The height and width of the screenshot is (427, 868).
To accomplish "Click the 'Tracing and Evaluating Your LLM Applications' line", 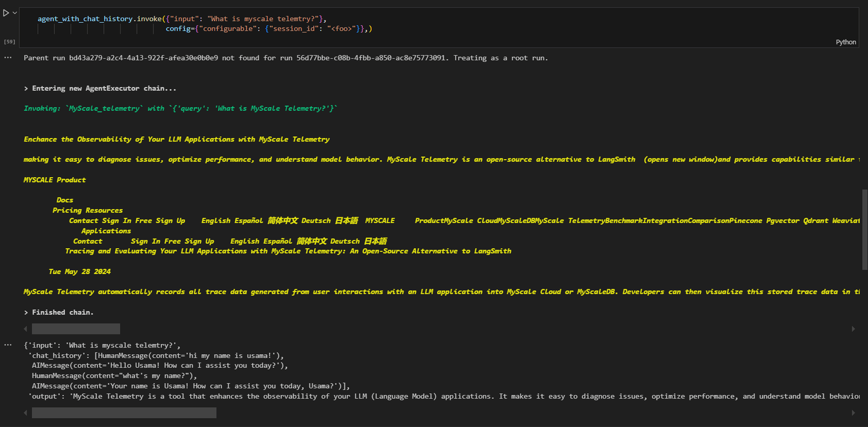I will tap(288, 251).
